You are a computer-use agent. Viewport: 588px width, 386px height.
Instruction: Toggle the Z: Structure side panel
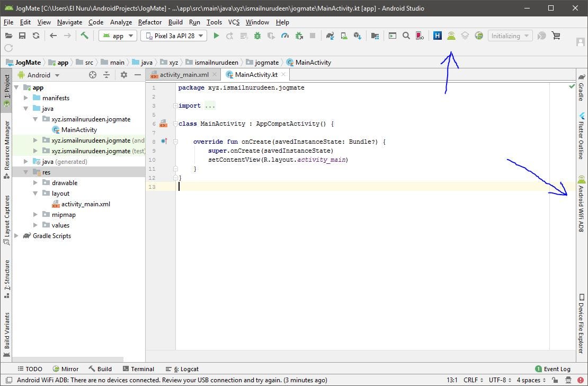7,279
